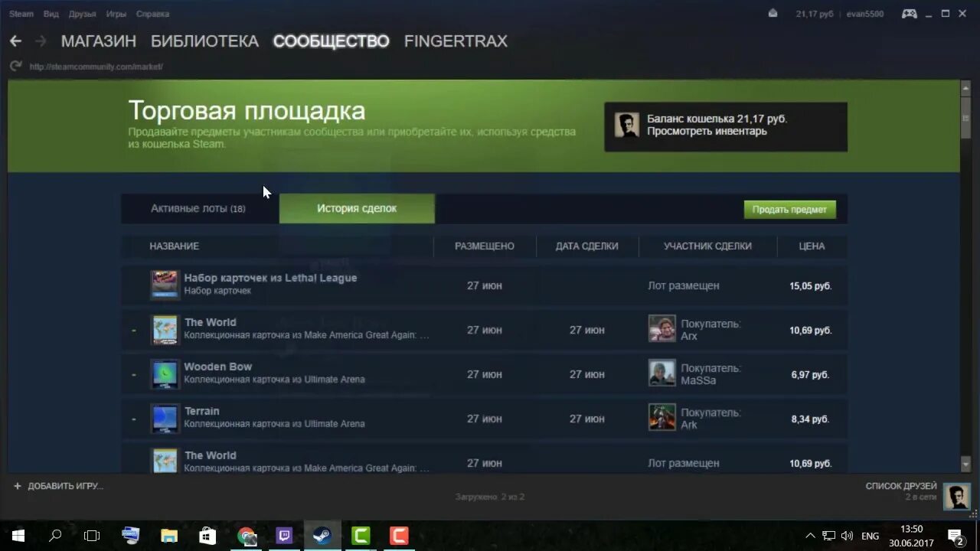The width and height of the screenshot is (980, 551).
Task: Click the page scrollbar thumb
Action: (965, 116)
